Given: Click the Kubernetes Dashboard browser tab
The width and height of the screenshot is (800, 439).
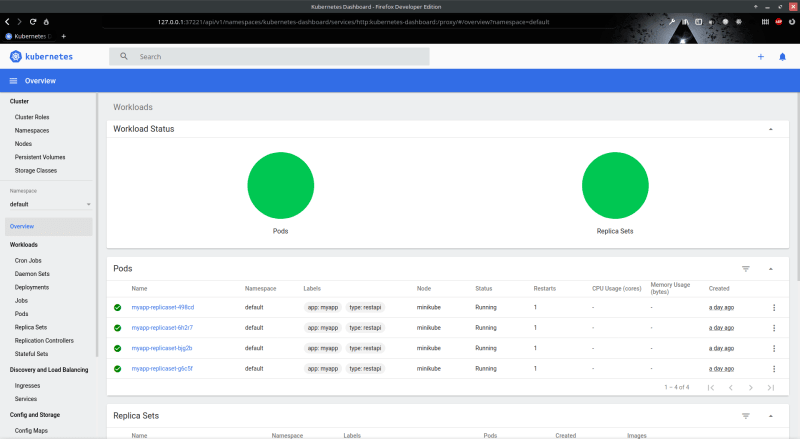Looking at the screenshot, I should 30,36.
